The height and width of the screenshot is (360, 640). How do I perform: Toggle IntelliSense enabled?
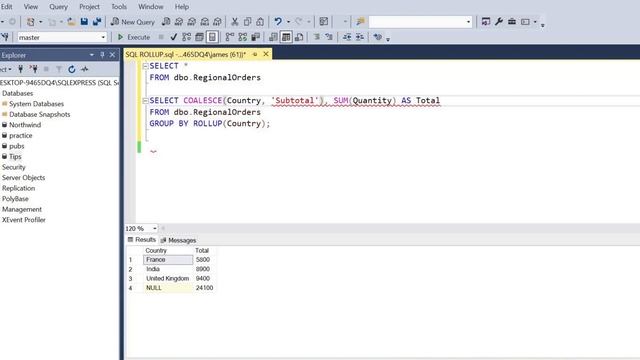point(212,37)
